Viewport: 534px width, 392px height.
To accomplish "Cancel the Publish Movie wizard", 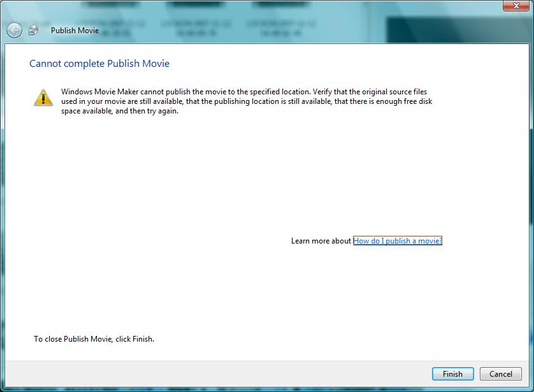I will (501, 374).
